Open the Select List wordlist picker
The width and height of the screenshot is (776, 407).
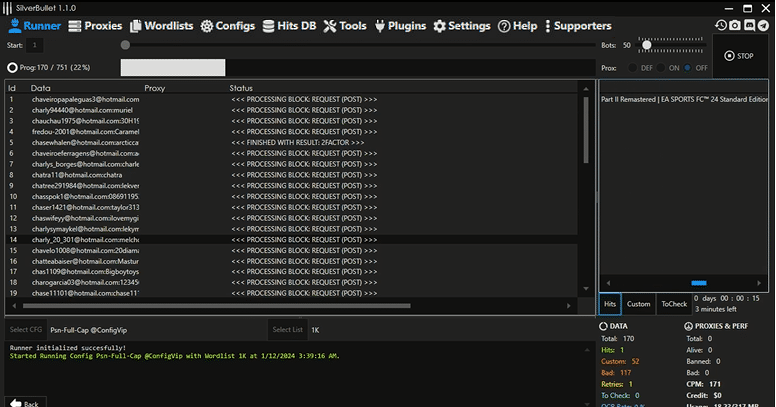coord(286,329)
